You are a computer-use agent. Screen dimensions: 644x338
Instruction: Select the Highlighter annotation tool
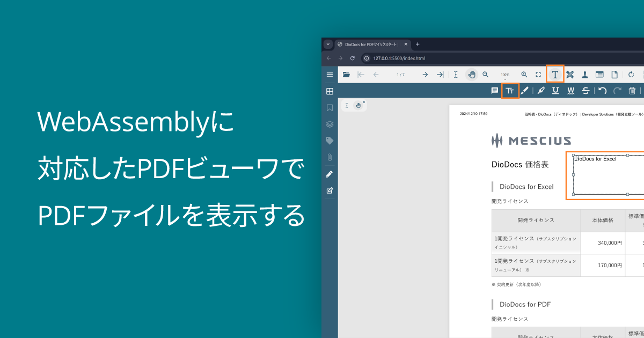click(541, 91)
